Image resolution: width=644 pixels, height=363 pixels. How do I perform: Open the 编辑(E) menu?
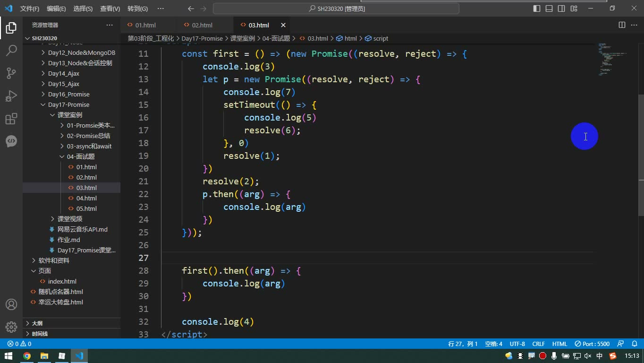coord(56,9)
